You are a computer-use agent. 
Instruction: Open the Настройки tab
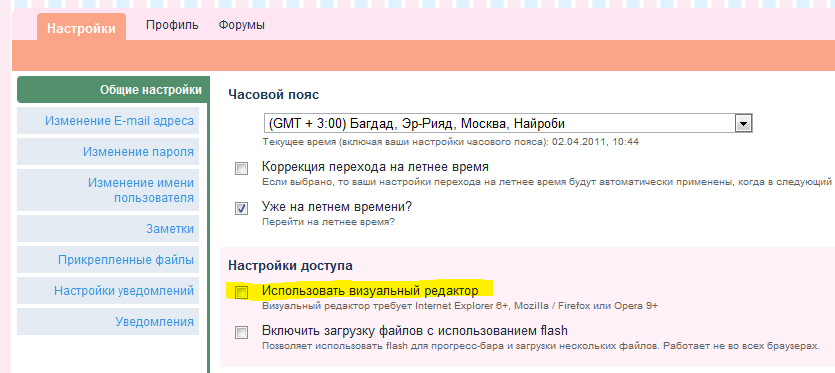point(81,27)
